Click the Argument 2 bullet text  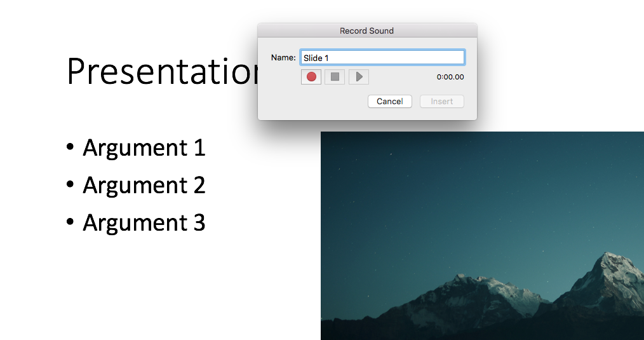(144, 185)
